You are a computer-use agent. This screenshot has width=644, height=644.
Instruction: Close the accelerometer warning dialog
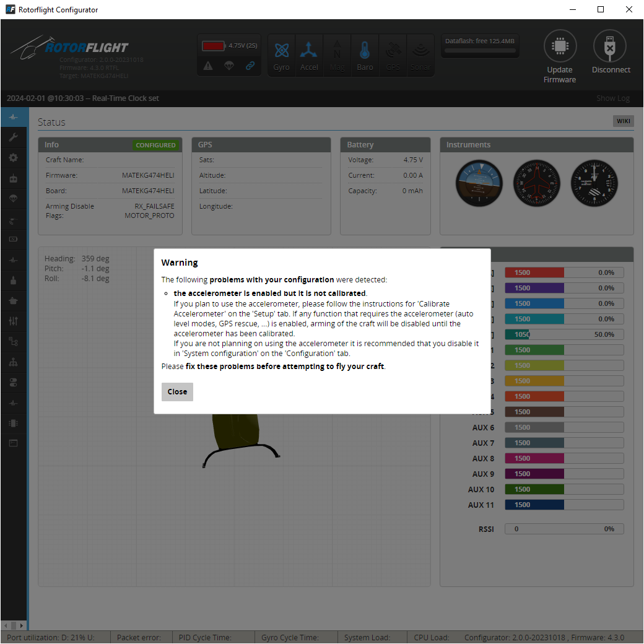(177, 392)
